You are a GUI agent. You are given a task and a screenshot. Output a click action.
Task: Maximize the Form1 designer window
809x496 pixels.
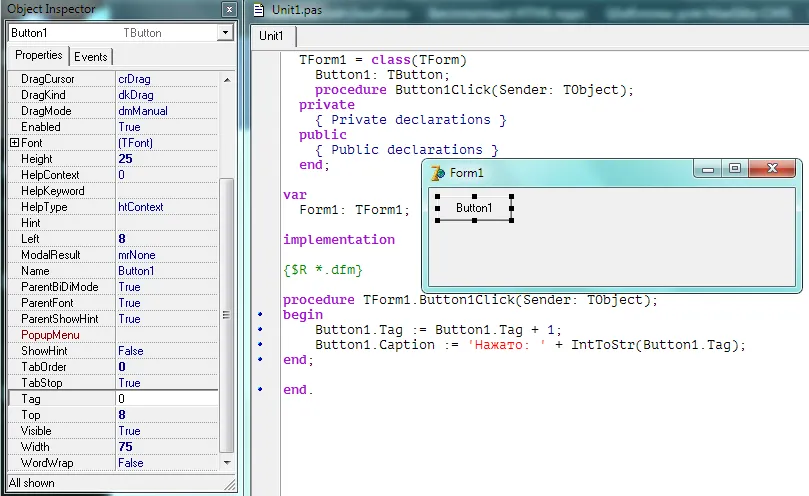735,170
